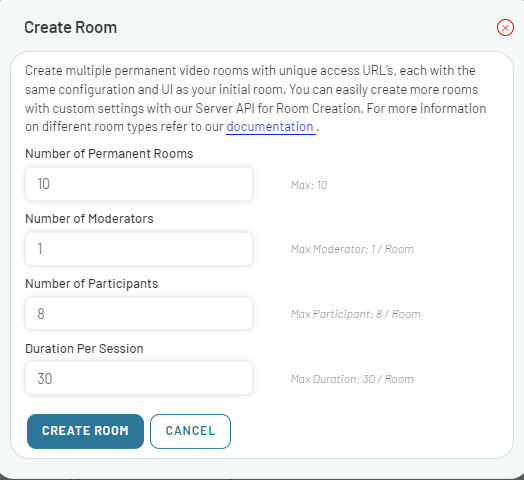Image resolution: width=524 pixels, height=480 pixels.
Task: Click the 'Max Moderator: 1 / Room' hint
Action: pos(352,249)
